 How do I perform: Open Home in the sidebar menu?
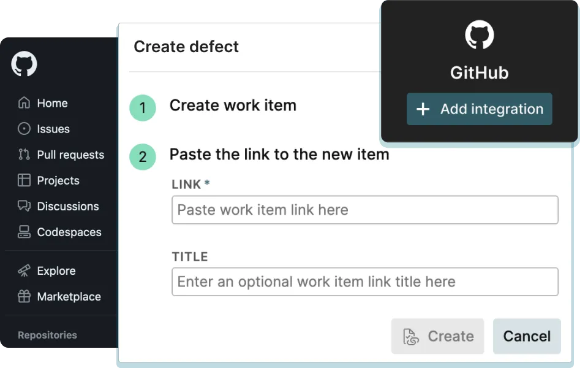click(52, 103)
